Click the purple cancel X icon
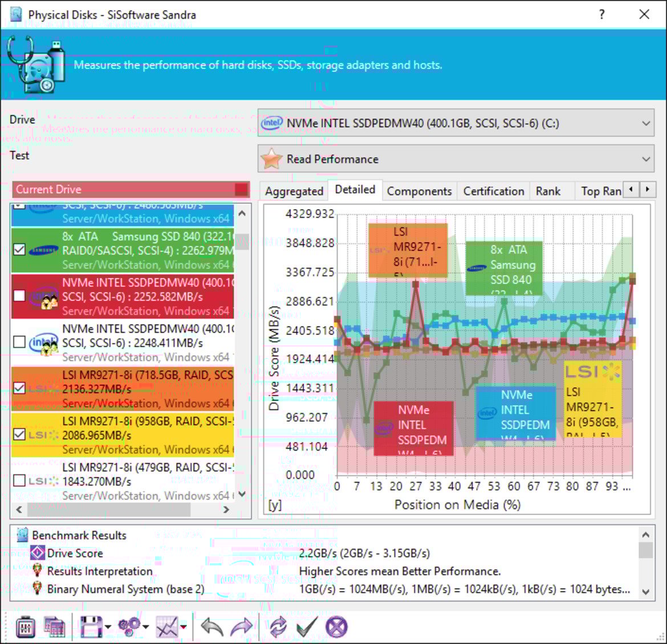 tap(336, 627)
